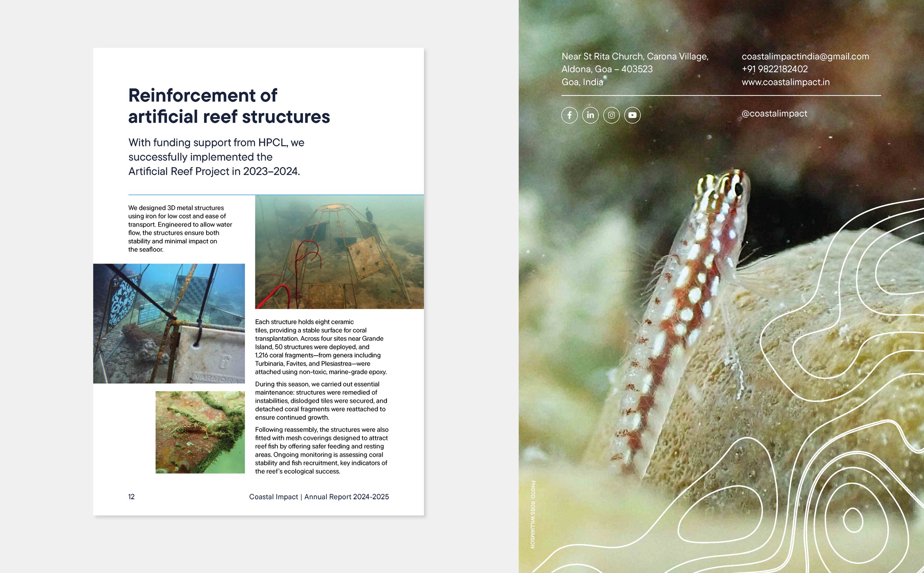Open the LinkedIn social icon

(x=590, y=115)
